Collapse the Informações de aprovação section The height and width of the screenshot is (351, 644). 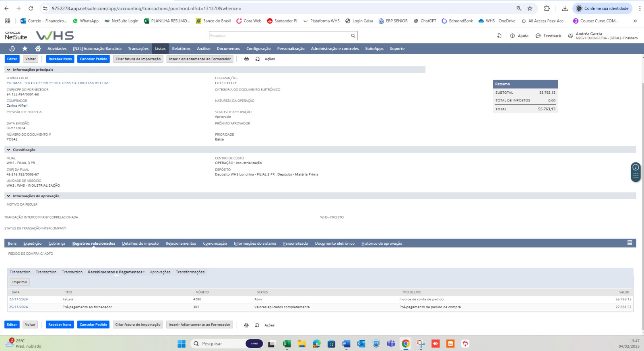tap(8, 196)
